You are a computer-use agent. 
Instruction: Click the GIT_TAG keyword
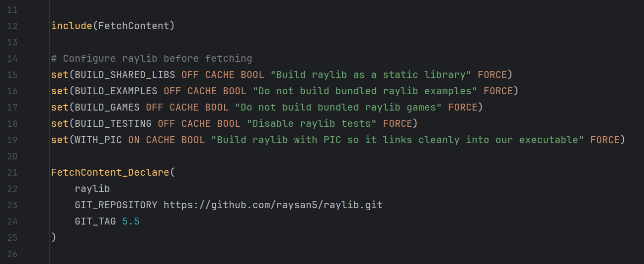pyautogui.click(x=95, y=221)
